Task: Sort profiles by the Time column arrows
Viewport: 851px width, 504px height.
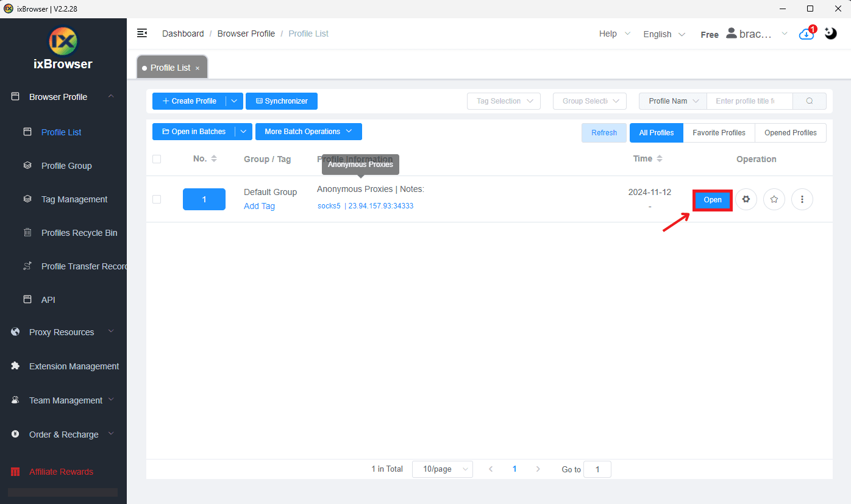Action: click(x=660, y=158)
